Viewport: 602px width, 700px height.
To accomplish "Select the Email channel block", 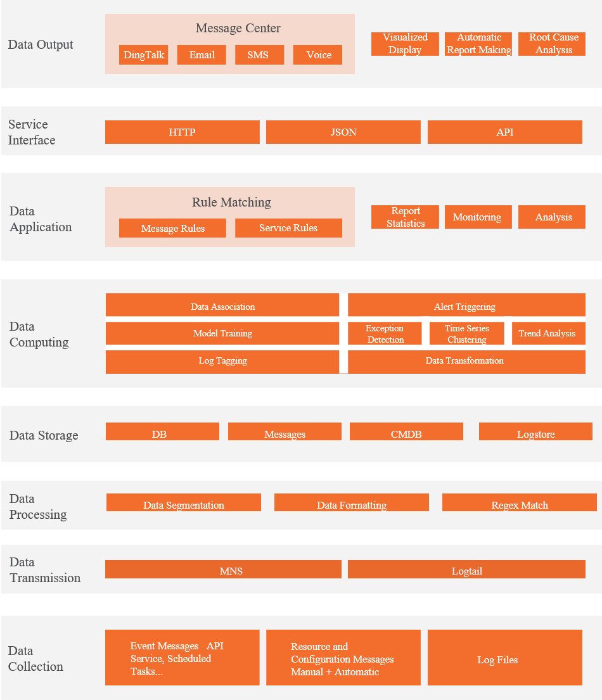I will [x=202, y=55].
